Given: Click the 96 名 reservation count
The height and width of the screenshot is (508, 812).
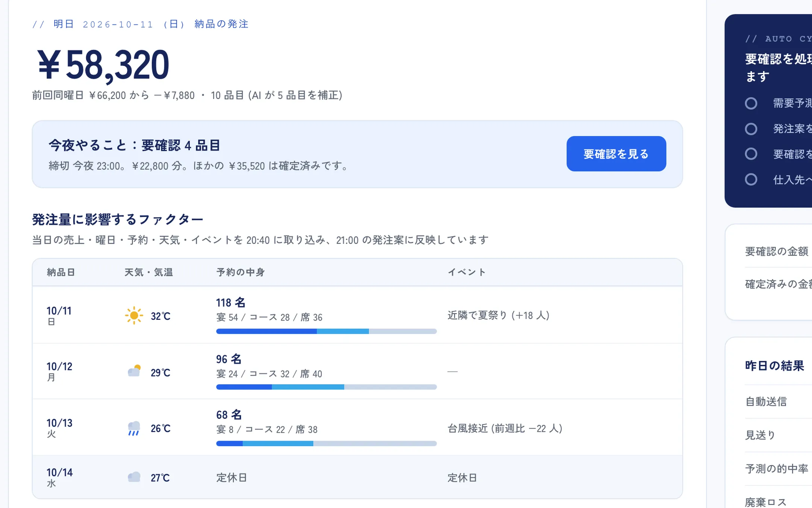Looking at the screenshot, I should [229, 359].
